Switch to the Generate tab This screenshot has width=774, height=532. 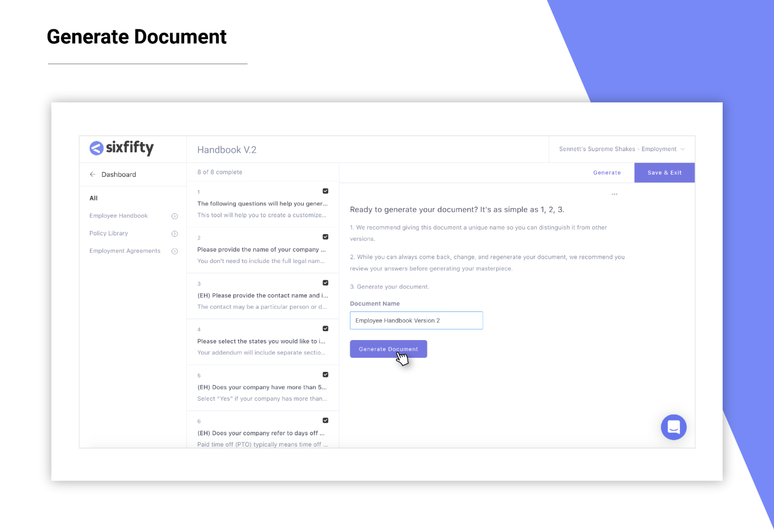pyautogui.click(x=607, y=173)
